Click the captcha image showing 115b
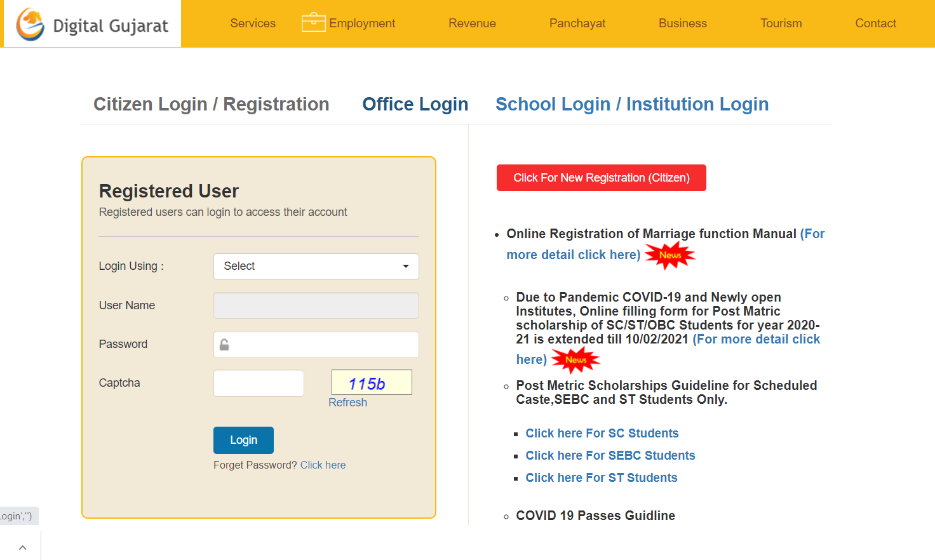The width and height of the screenshot is (935, 560). [x=372, y=382]
